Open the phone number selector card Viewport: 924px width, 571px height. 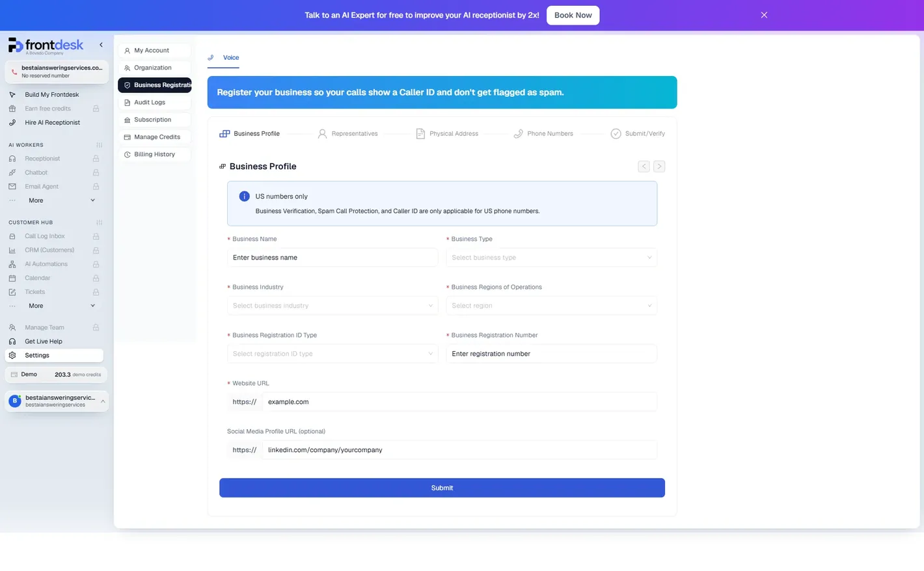(x=57, y=72)
